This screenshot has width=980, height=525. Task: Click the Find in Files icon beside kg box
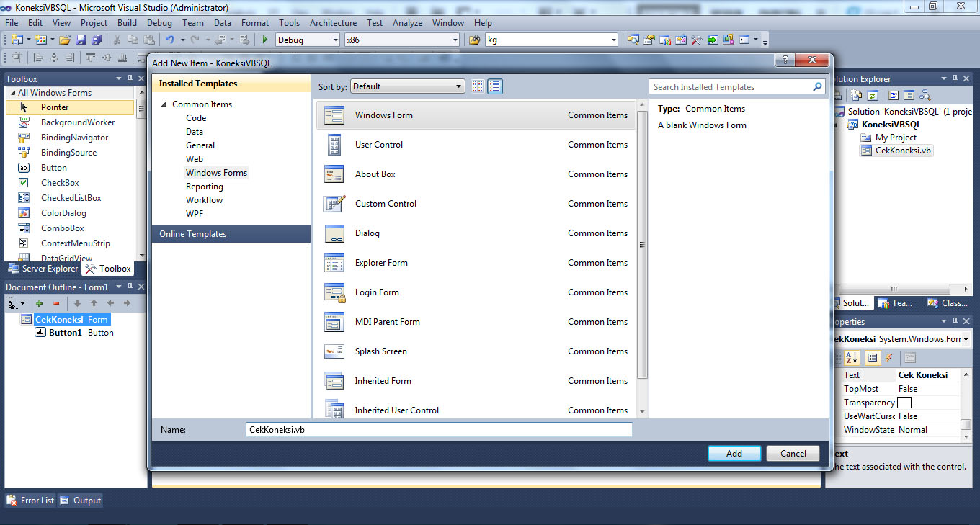[x=474, y=40]
